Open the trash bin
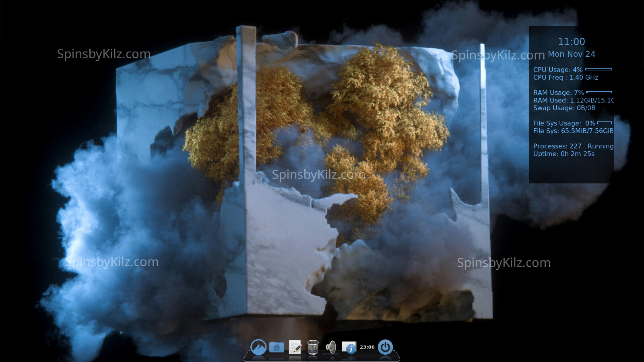 313,347
